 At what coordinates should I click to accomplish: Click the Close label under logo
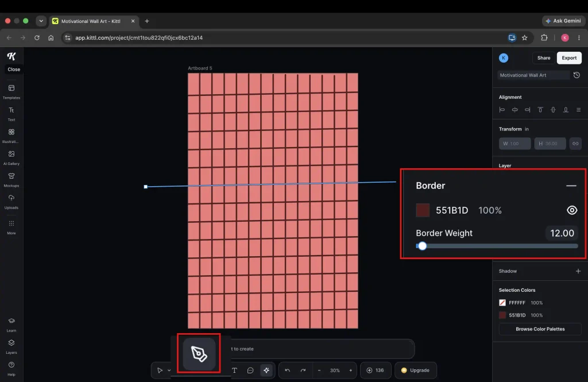click(x=14, y=70)
